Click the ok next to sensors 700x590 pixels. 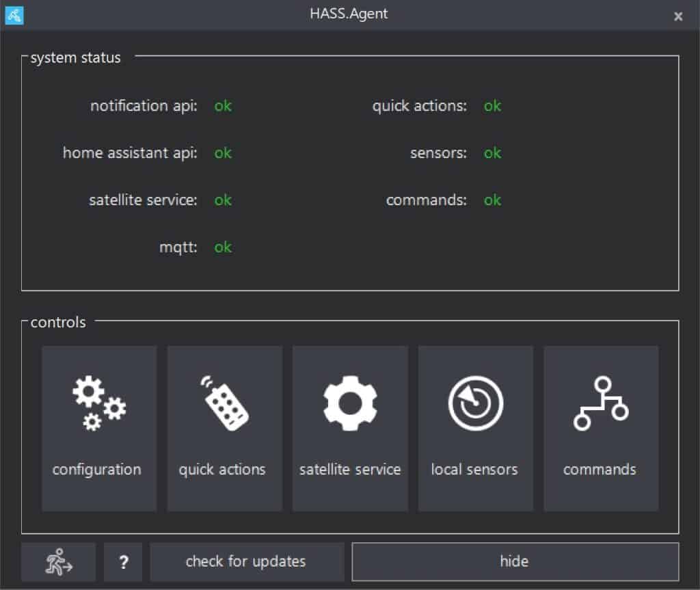[492, 153]
